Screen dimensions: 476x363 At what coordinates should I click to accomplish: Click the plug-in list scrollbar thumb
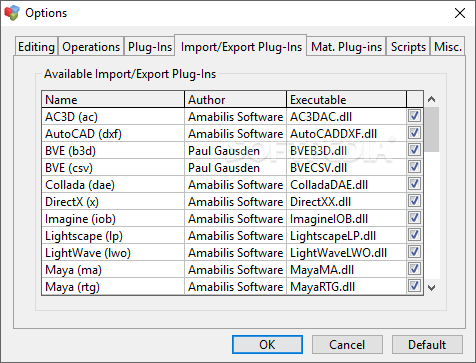point(432,129)
